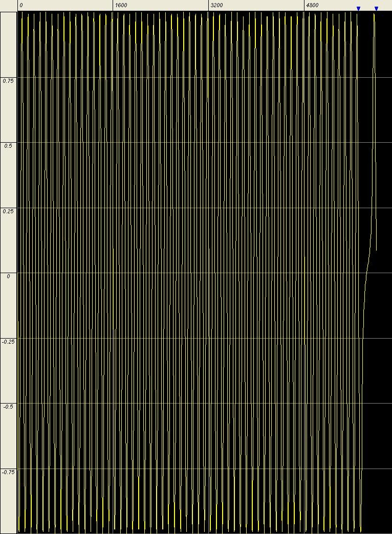Click the 0.75 amplitude scale label

[8, 81]
